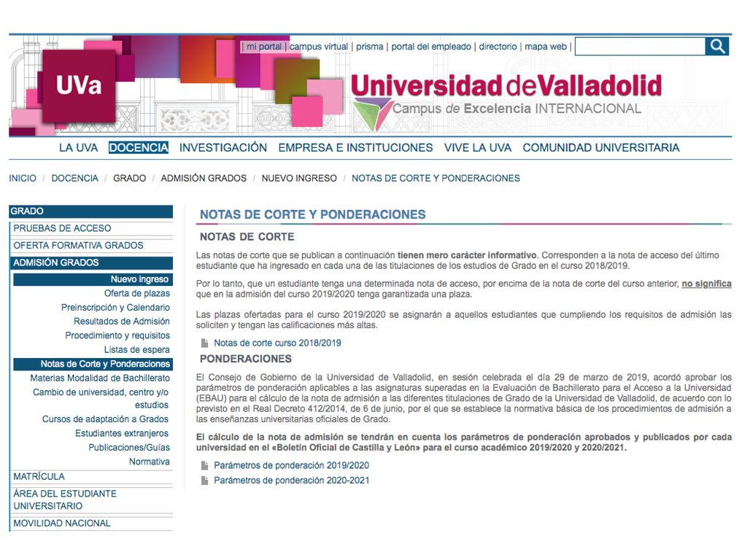
Task: Open Materias Modalidad de Bachillerato link
Action: point(100,378)
